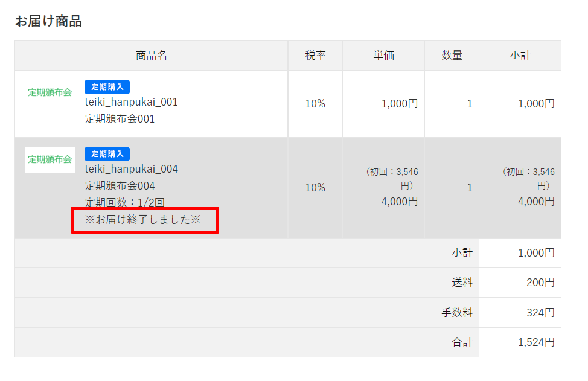Click the 小計 column header
This screenshot has height=381, width=588.
pyautogui.click(x=520, y=56)
